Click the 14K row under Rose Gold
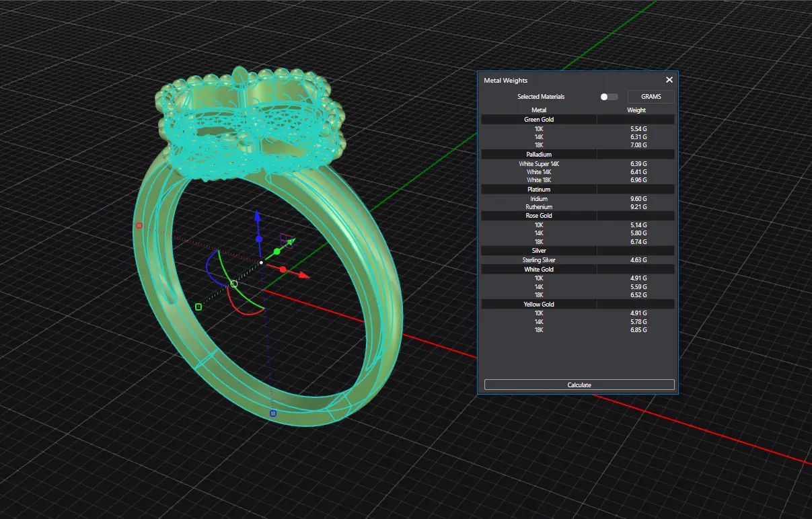 (x=578, y=233)
